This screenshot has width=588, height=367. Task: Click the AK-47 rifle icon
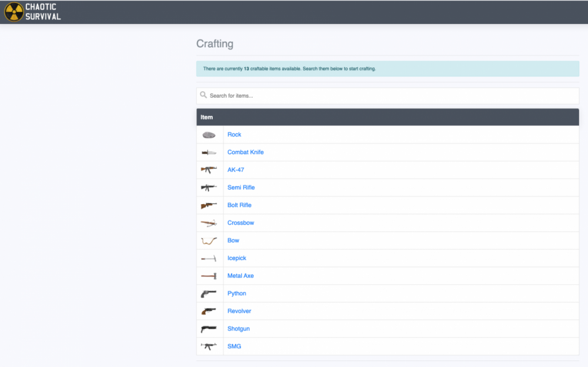click(209, 170)
